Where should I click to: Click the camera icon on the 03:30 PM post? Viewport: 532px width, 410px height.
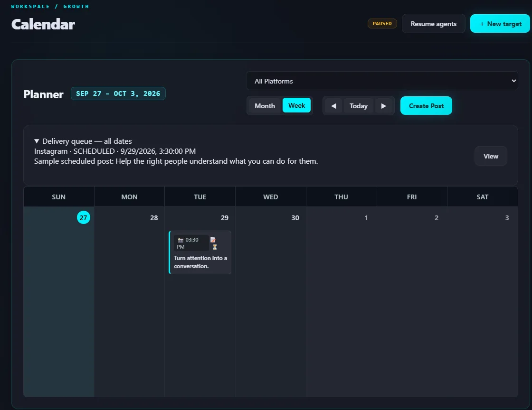point(180,240)
